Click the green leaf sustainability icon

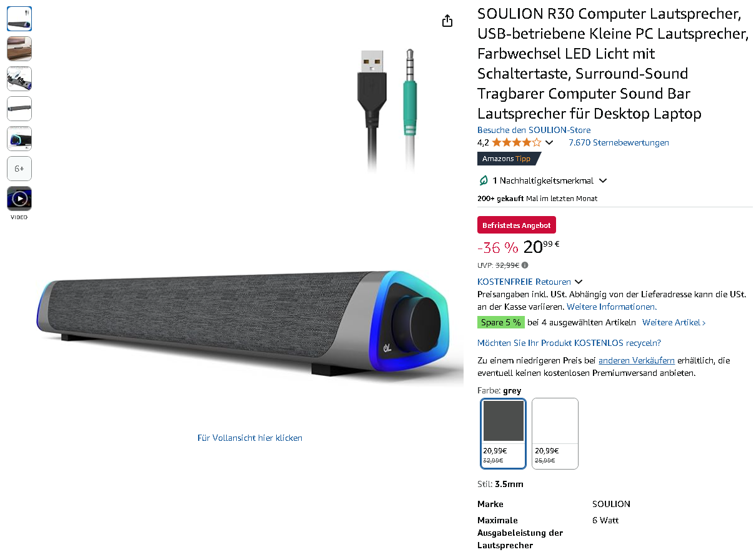[483, 180]
